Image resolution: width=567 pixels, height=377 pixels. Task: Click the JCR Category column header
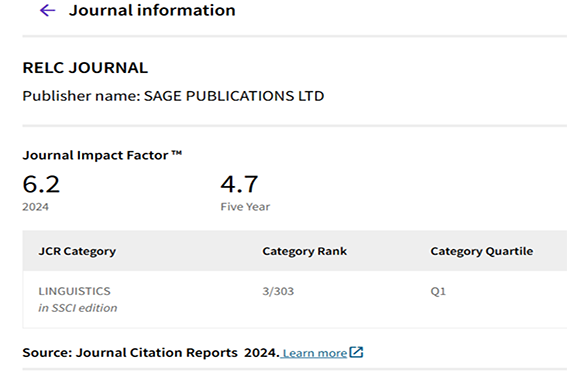[x=77, y=251]
